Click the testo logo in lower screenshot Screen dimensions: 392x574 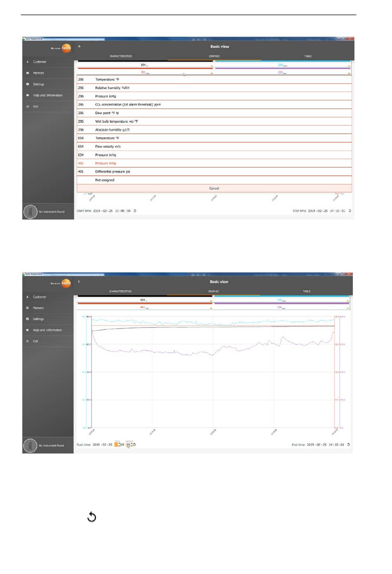[66, 283]
